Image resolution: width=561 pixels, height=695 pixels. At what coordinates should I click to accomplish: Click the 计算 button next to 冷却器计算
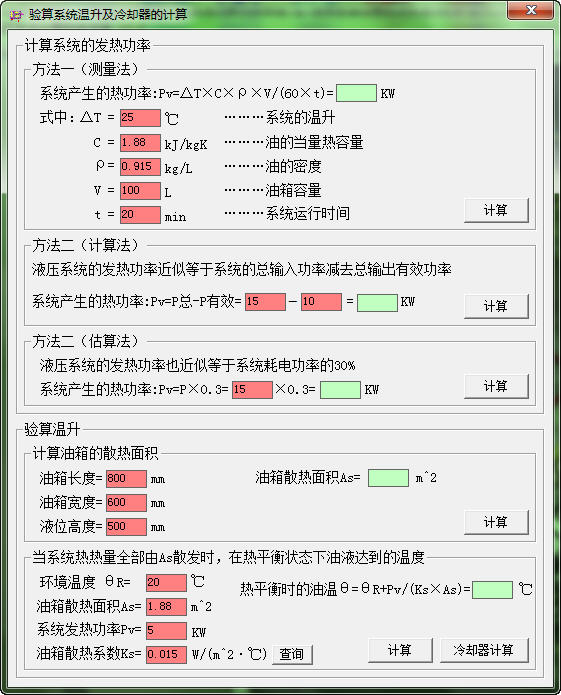tap(400, 650)
